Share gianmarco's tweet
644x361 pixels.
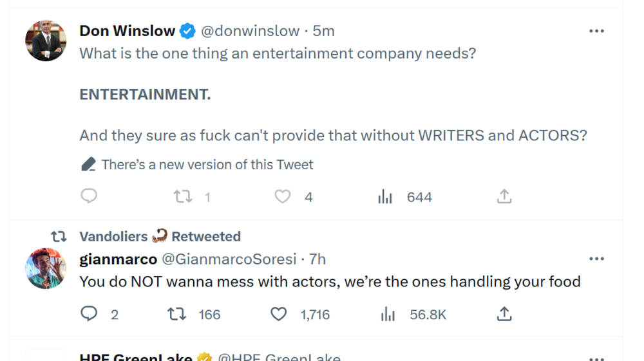[x=504, y=314]
